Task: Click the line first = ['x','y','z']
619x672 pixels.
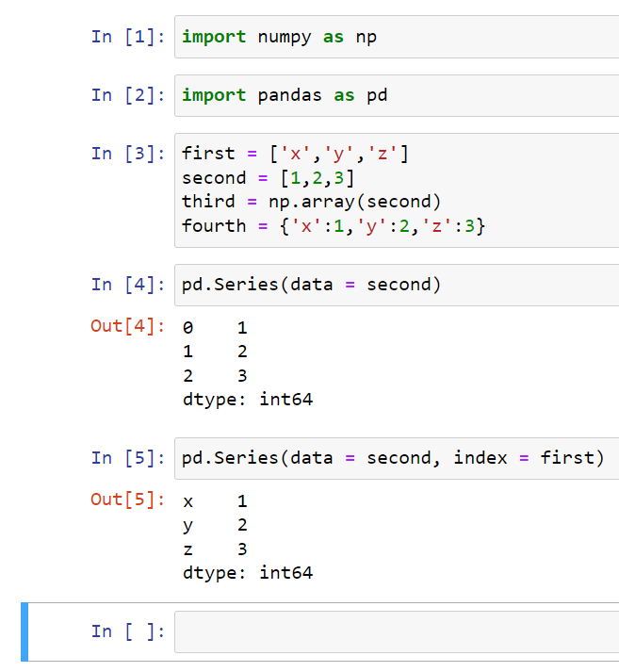Action: [x=295, y=154]
